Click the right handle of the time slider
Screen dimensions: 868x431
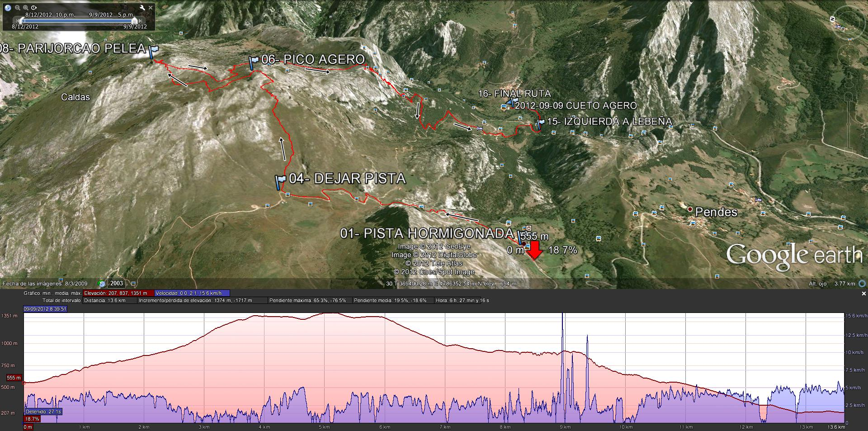coord(134,20)
